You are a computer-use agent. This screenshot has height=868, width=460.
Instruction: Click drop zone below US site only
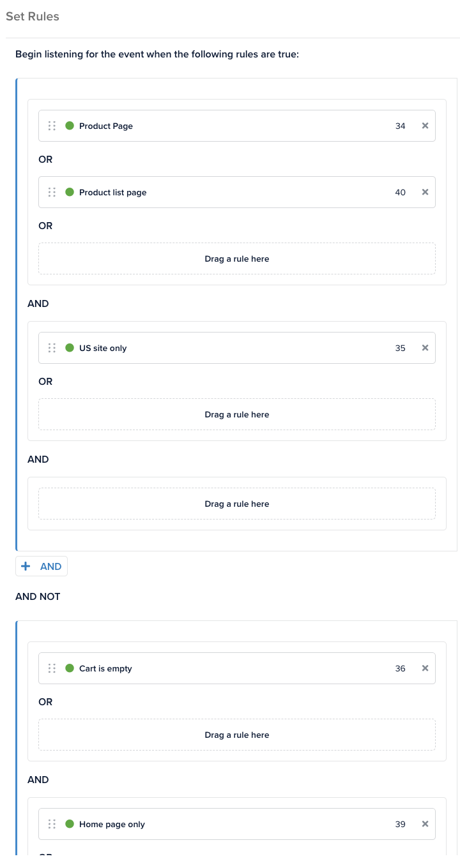coord(237,414)
